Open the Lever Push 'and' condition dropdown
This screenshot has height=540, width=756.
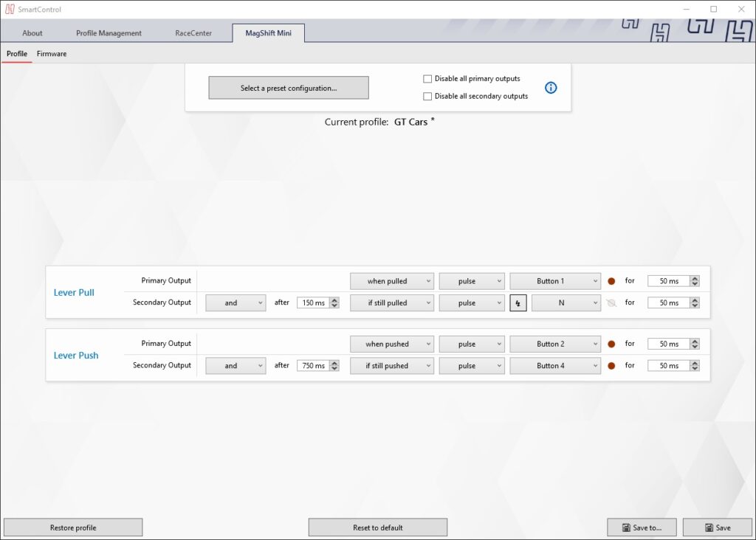coord(235,366)
